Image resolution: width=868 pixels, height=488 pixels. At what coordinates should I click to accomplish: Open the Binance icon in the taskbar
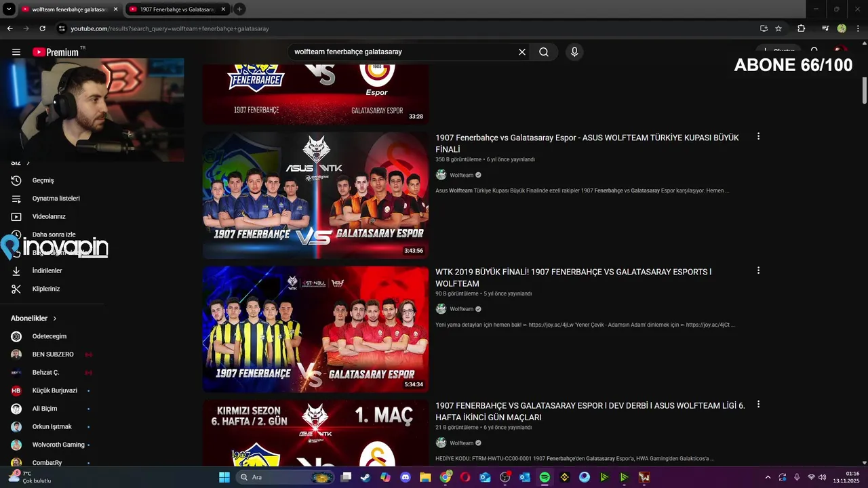(x=565, y=477)
